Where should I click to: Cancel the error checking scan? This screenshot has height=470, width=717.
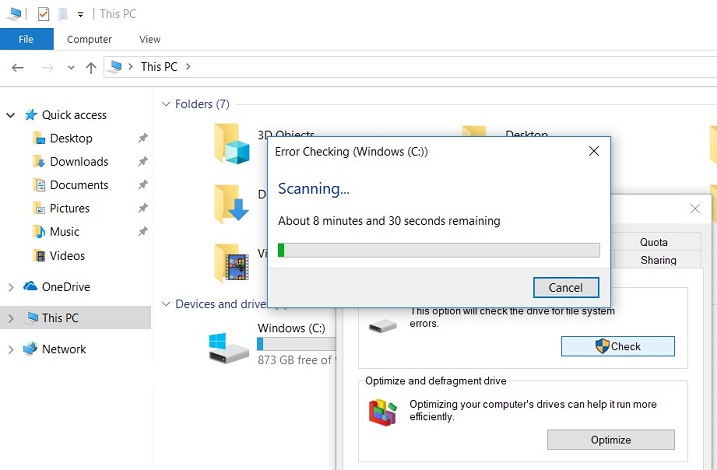tap(566, 288)
